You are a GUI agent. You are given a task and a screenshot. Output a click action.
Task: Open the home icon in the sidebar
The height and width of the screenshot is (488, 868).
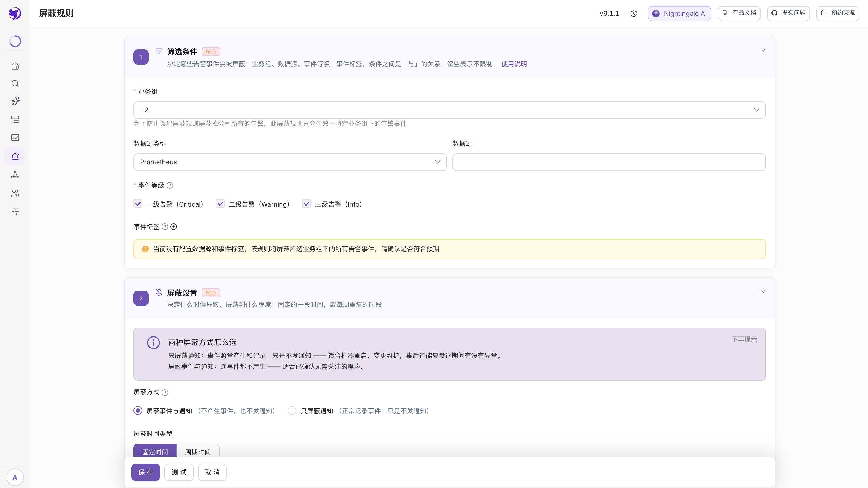click(x=15, y=66)
